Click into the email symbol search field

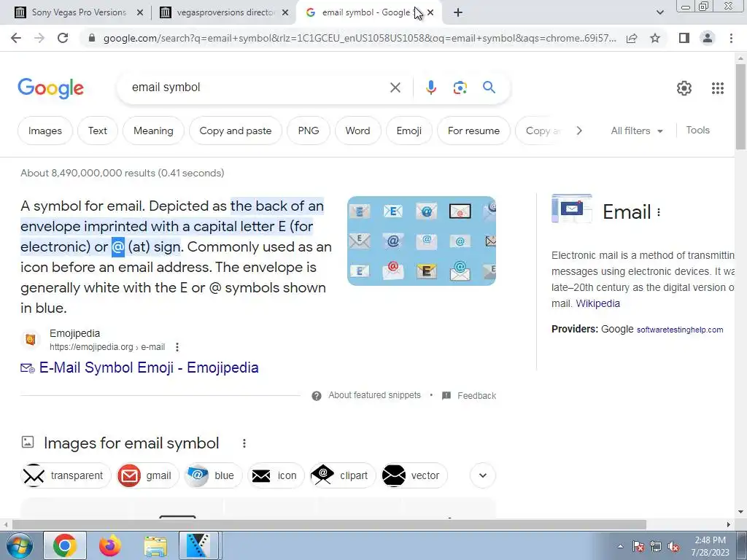(x=258, y=87)
